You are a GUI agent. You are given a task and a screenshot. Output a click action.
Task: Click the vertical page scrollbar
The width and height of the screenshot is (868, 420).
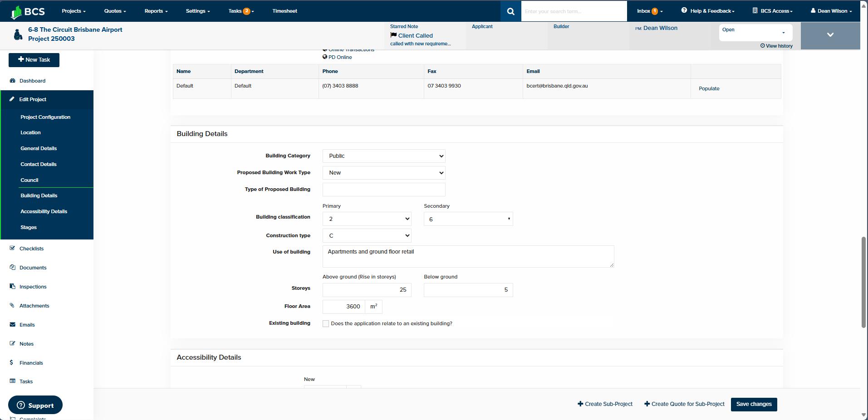pyautogui.click(x=863, y=281)
